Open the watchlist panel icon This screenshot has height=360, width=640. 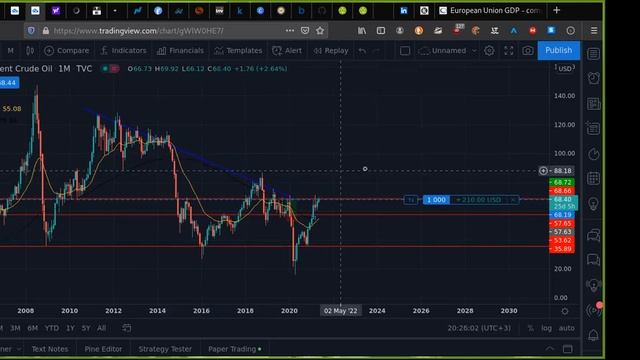tap(593, 54)
